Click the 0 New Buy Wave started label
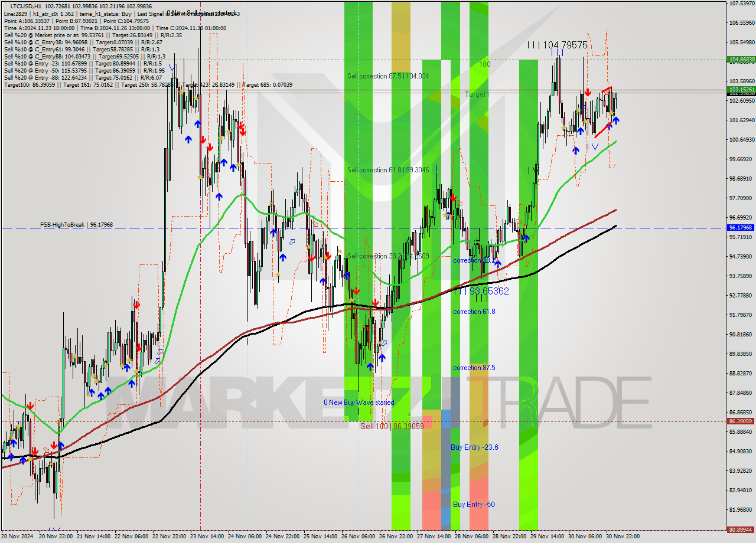Image resolution: width=756 pixels, height=543 pixels. tap(359, 403)
